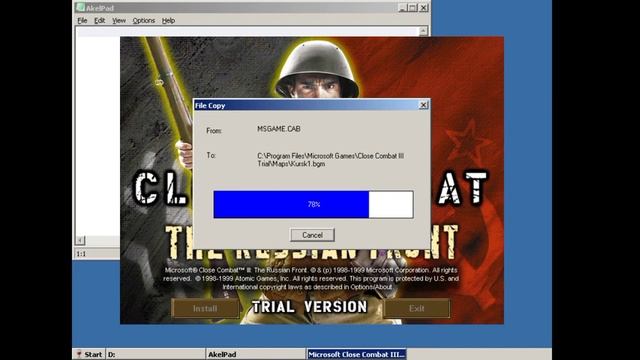Close the File Copy dialog
The image size is (640, 360).
pos(424,105)
